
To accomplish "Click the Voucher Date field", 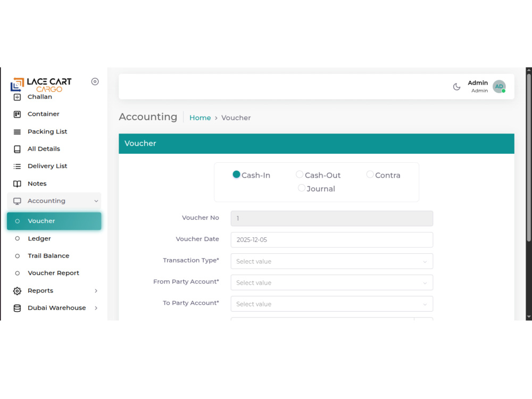I will click(332, 240).
